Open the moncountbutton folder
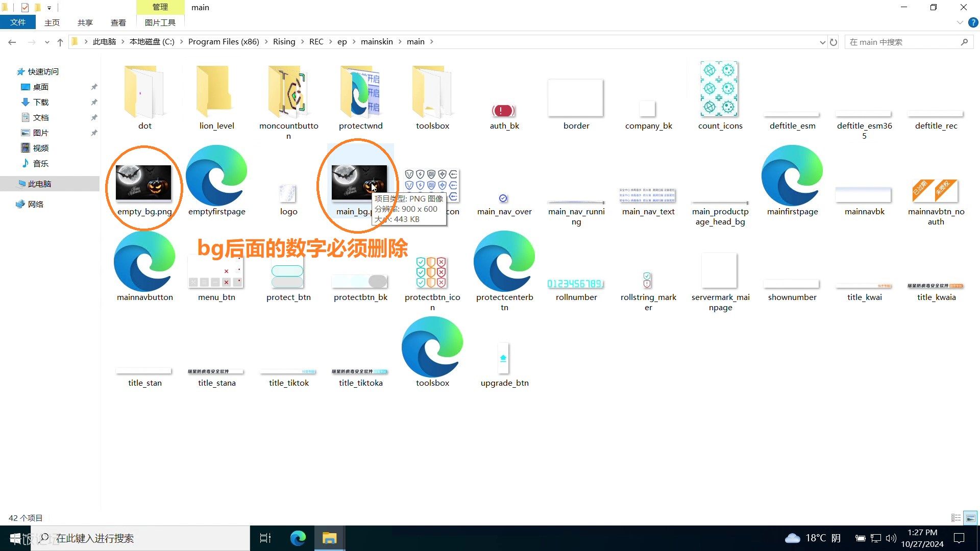The height and width of the screenshot is (551, 980). [x=288, y=102]
